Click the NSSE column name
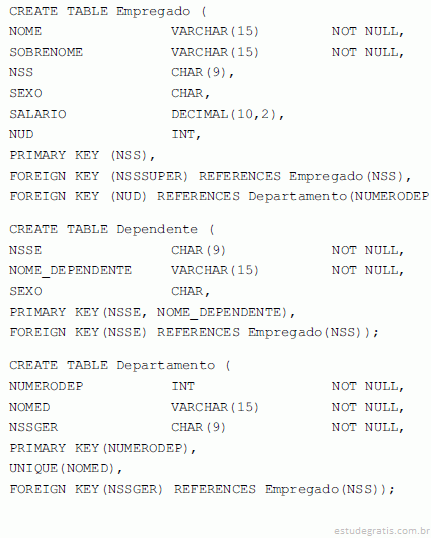 25,250
